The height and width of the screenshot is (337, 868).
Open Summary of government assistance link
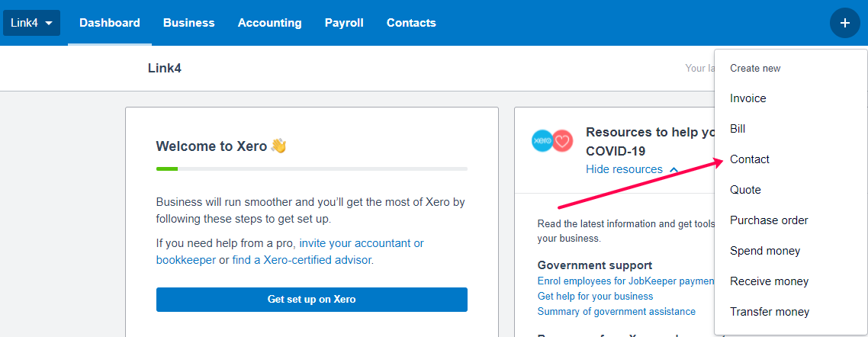tap(616, 312)
